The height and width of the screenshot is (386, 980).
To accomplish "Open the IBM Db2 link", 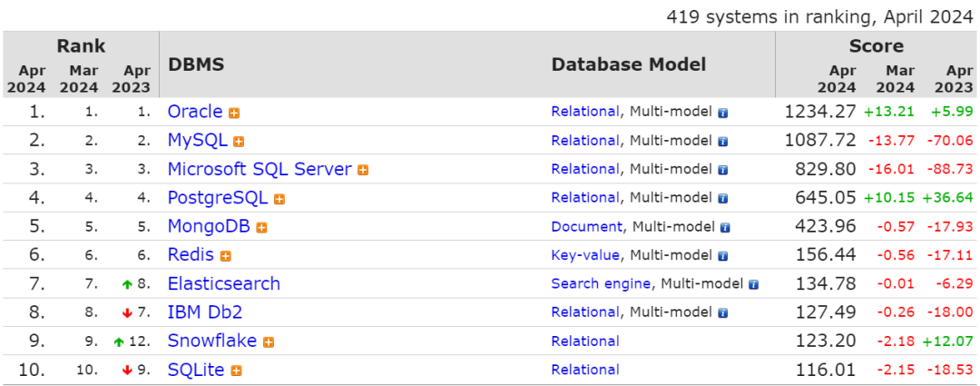I will coord(205,312).
